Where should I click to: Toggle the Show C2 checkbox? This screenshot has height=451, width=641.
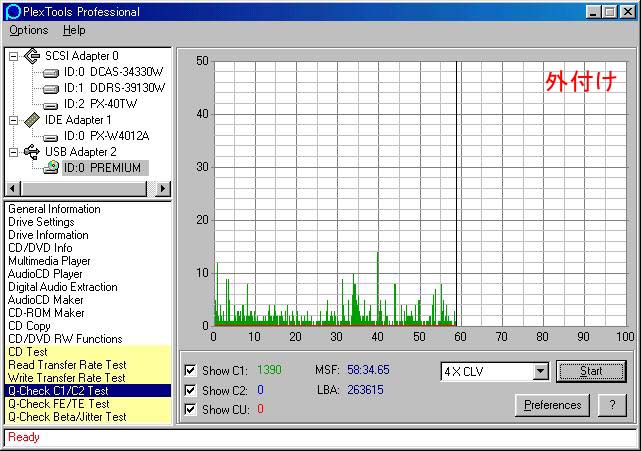(190, 390)
